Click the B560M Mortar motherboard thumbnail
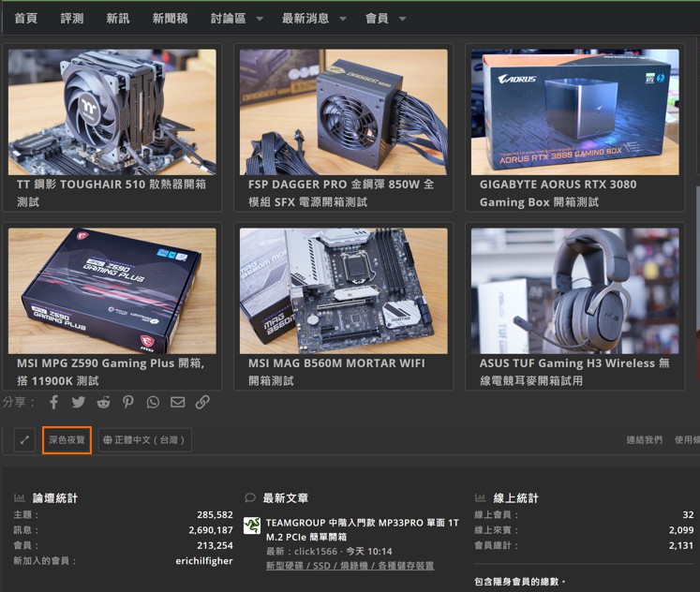 click(343, 291)
